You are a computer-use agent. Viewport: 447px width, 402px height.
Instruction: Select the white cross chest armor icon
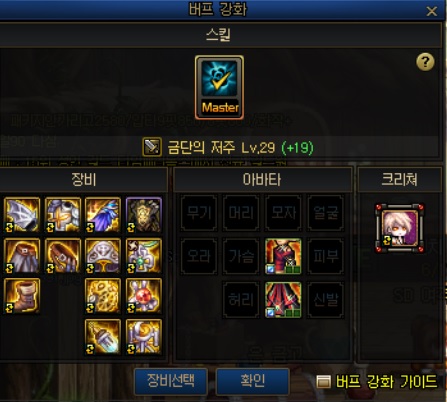(x=63, y=215)
